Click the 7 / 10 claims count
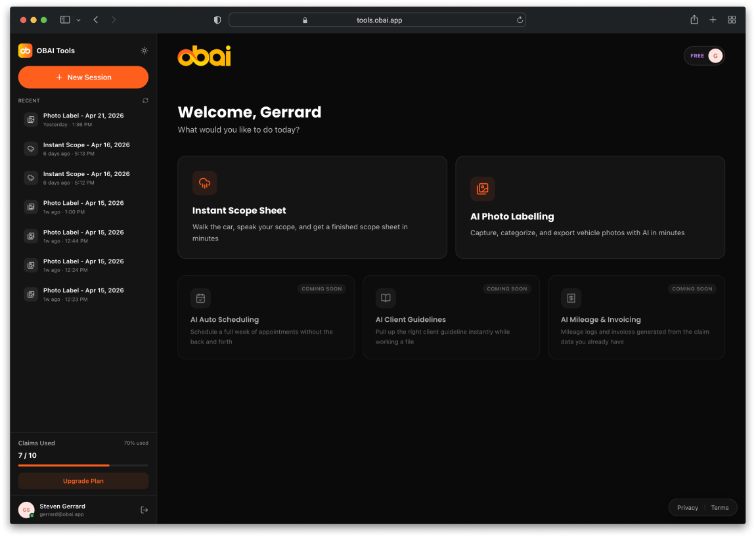This screenshot has width=756, height=538. tap(28, 456)
